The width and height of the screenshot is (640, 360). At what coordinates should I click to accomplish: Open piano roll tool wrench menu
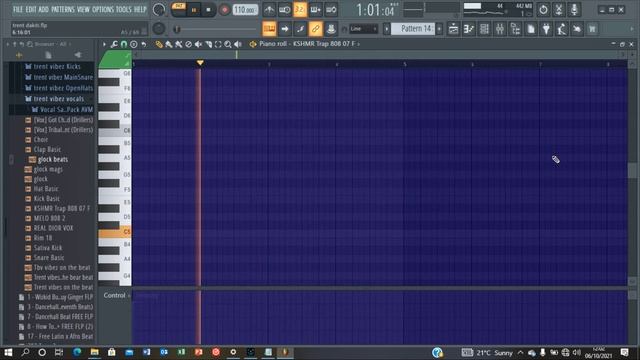click(114, 44)
